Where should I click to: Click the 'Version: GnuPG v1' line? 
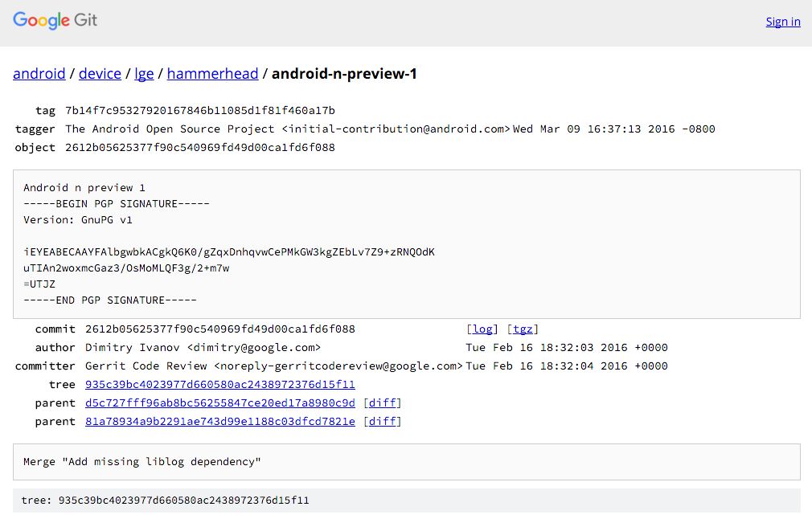click(78, 220)
